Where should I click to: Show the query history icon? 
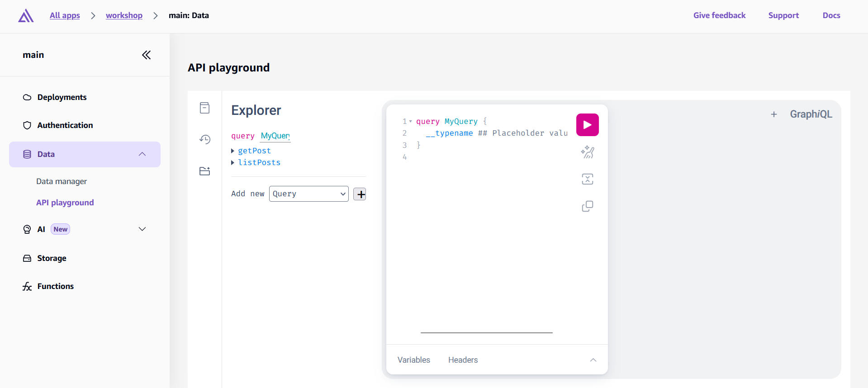(x=205, y=139)
